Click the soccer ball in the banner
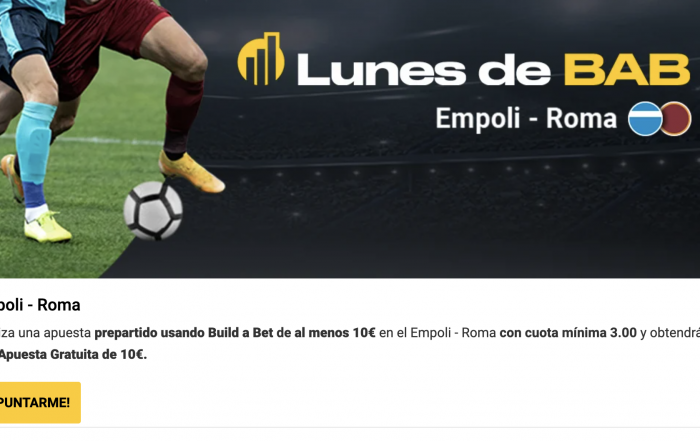Viewport: 700px width, 441px height. [153, 210]
